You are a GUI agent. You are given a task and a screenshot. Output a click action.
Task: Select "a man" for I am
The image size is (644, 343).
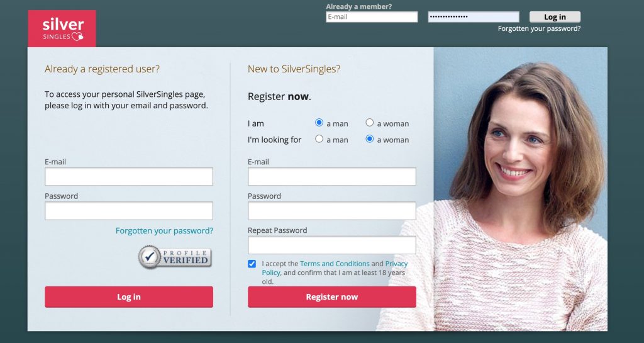point(319,123)
